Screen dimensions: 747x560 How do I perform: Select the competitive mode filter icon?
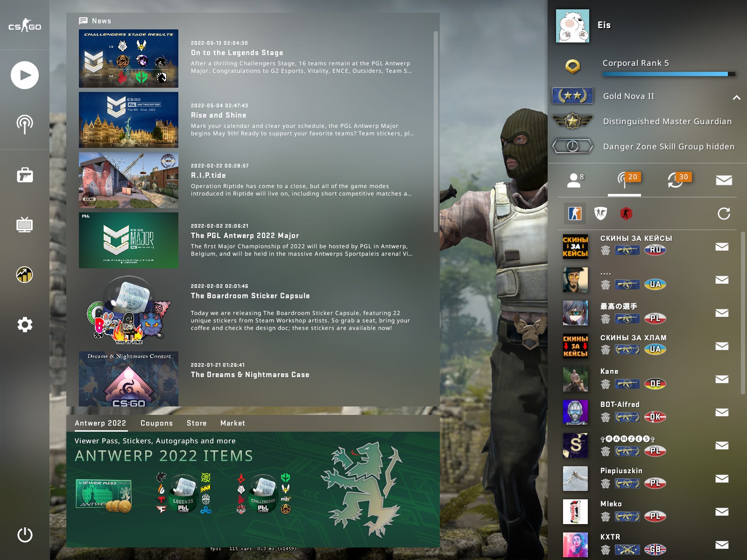(x=575, y=214)
